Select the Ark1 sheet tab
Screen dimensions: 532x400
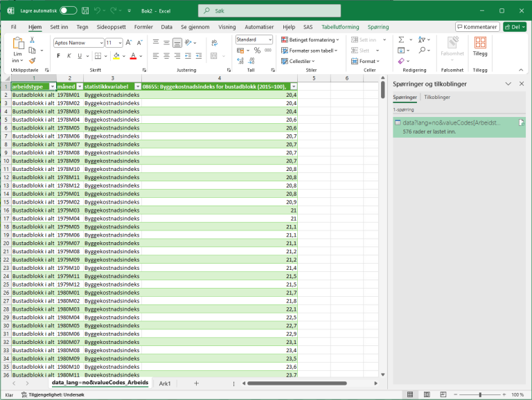(x=165, y=383)
